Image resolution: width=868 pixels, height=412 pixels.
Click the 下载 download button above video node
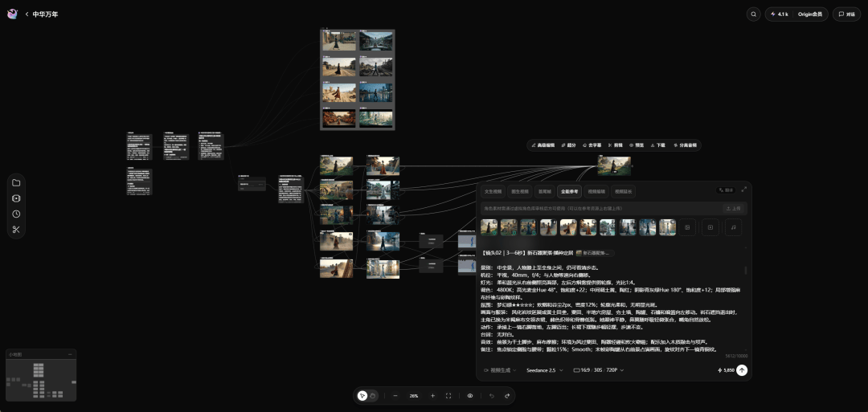[657, 145]
